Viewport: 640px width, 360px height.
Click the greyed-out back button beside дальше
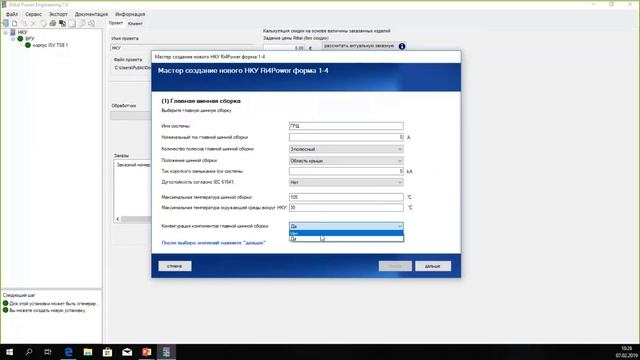(395, 266)
